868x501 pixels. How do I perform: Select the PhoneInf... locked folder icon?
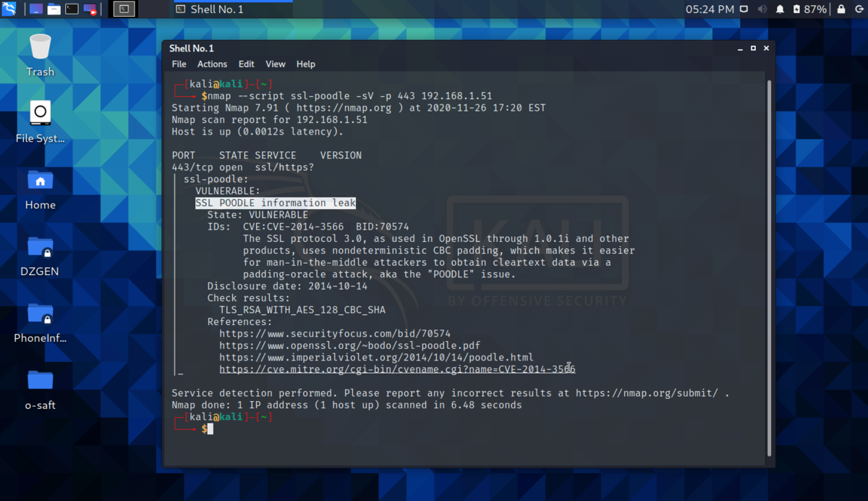(x=41, y=322)
